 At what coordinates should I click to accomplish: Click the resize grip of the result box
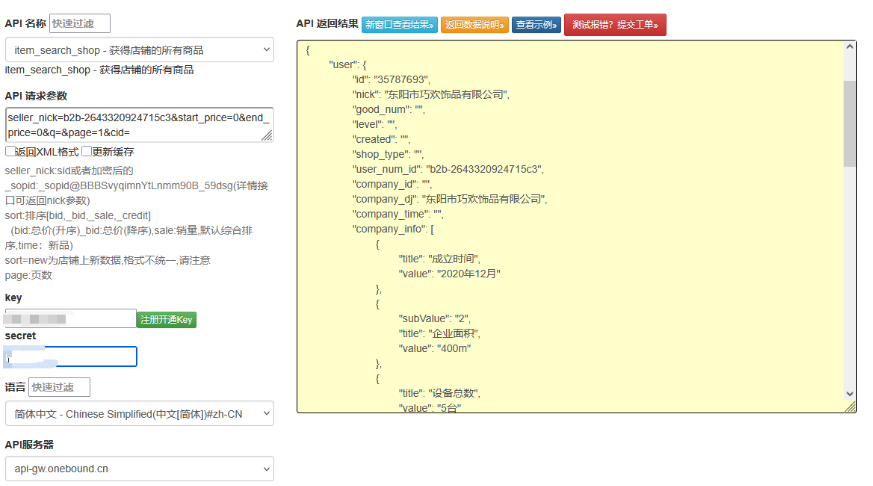pyautogui.click(x=850, y=407)
